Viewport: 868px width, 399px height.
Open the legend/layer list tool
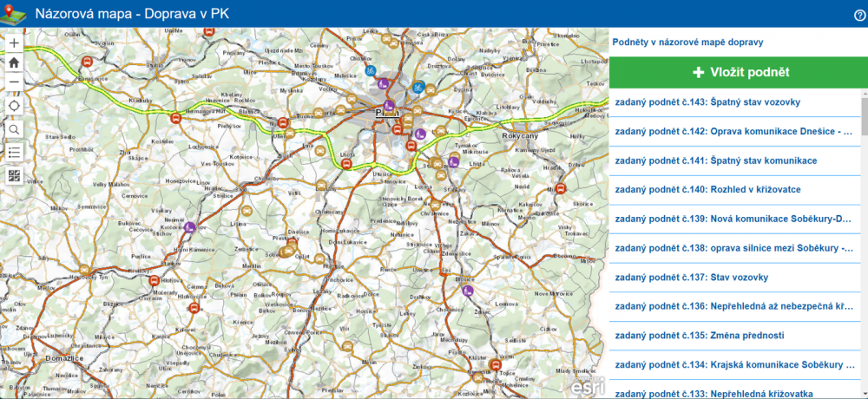click(x=14, y=153)
